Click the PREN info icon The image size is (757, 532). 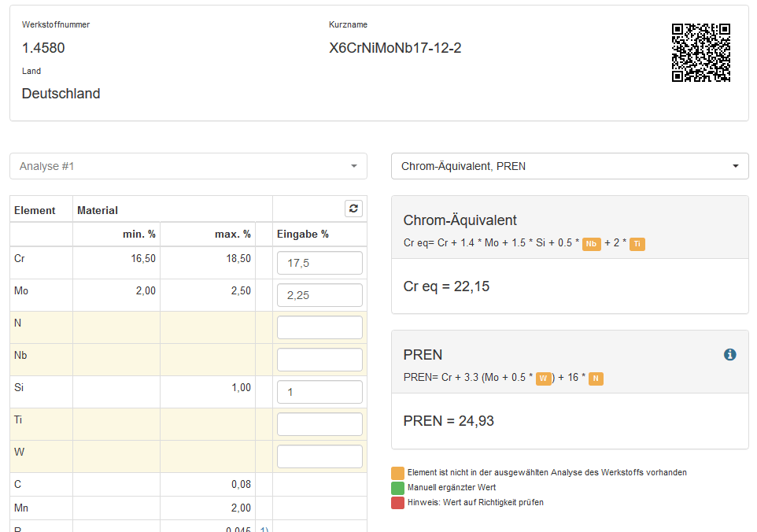tap(729, 355)
